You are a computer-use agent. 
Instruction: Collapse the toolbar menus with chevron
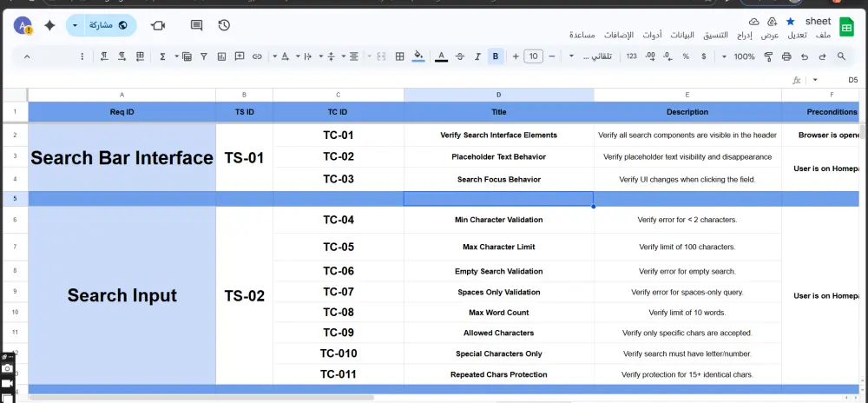pyautogui.click(x=27, y=56)
